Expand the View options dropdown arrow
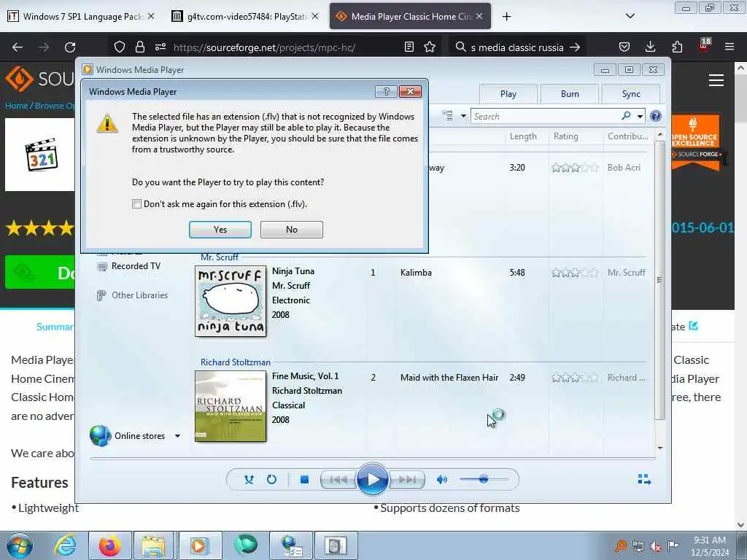 [463, 116]
